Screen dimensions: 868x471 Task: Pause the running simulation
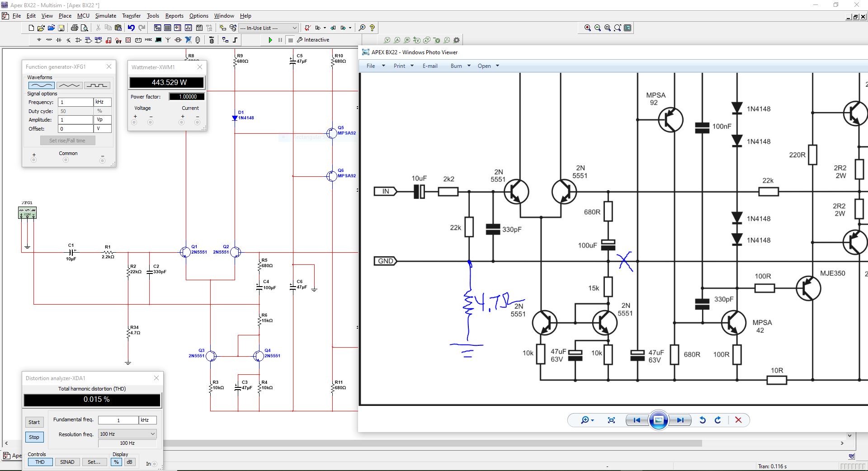tap(280, 40)
